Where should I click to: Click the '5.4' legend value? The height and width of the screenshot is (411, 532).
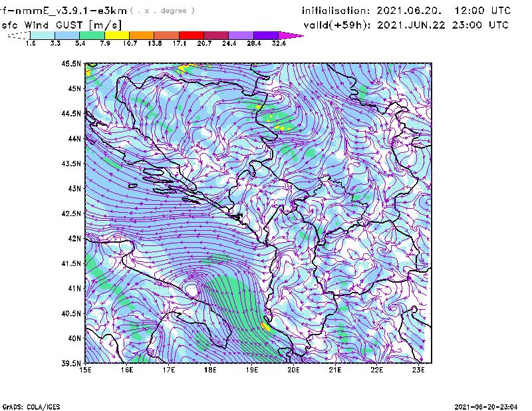point(80,43)
